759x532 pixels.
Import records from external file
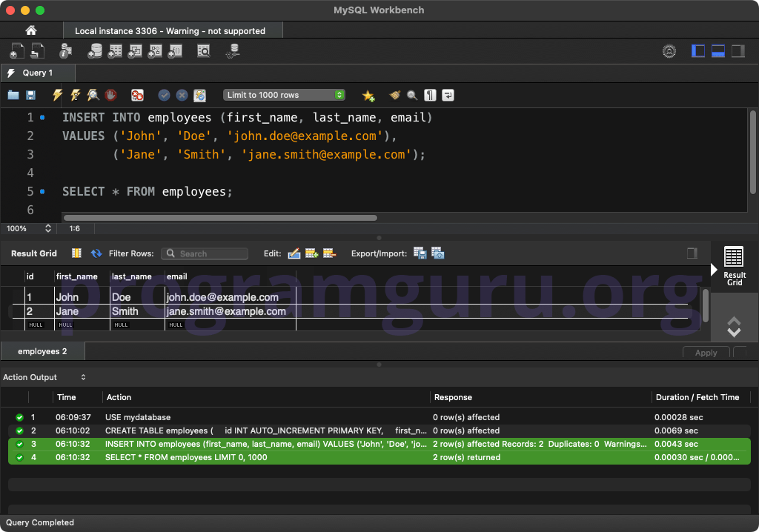tap(437, 253)
